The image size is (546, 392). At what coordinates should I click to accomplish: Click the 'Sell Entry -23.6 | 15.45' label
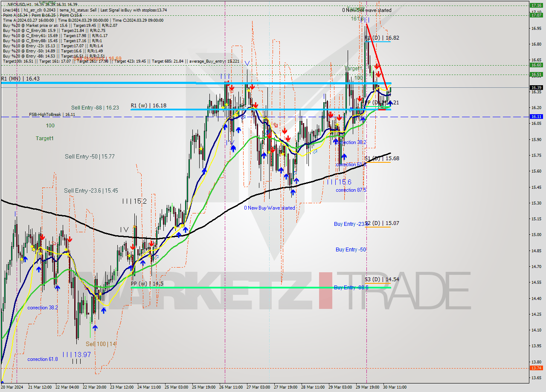tap(91, 190)
